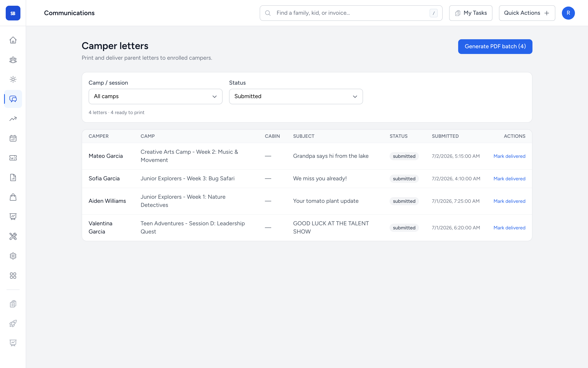The height and width of the screenshot is (368, 588).
Task: Open My Tasks
Action: [471, 13]
